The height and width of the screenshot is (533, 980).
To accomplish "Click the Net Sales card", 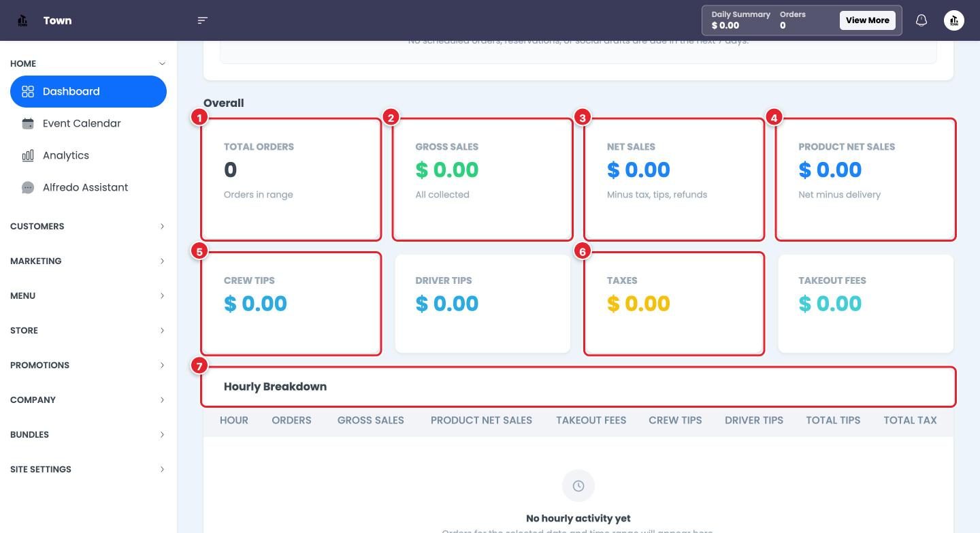I will [674, 180].
